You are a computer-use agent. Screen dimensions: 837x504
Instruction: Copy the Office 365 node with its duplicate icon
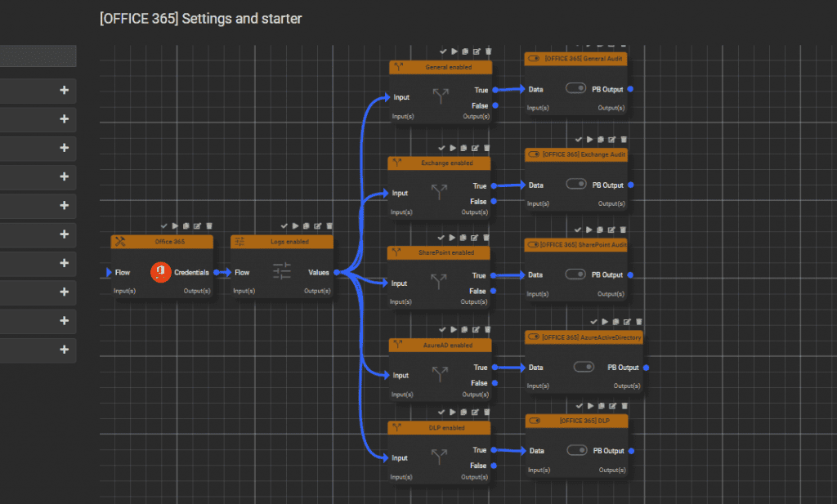click(x=186, y=226)
